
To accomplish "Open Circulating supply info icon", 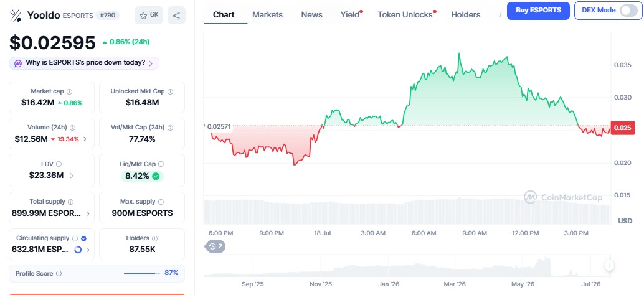I will point(75,238).
